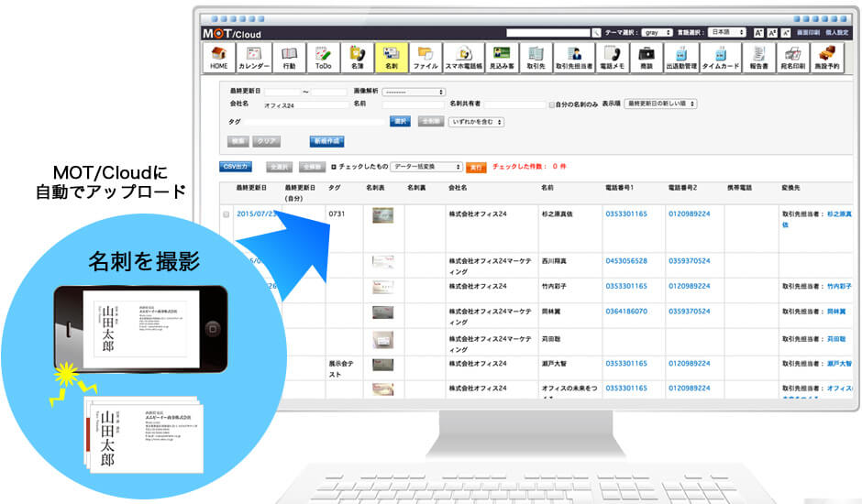862x504 pixels.
Task: Open the ToDo icon
Action: pos(323,57)
